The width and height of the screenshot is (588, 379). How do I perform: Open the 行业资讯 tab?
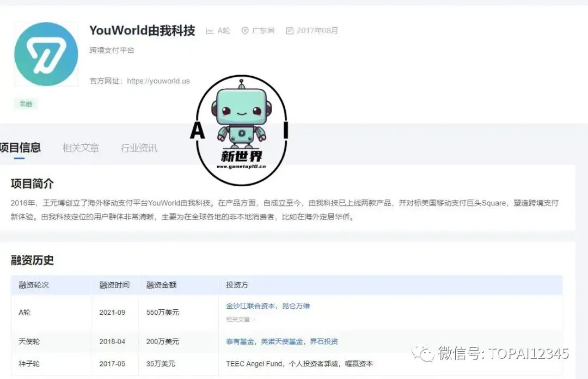tap(139, 148)
